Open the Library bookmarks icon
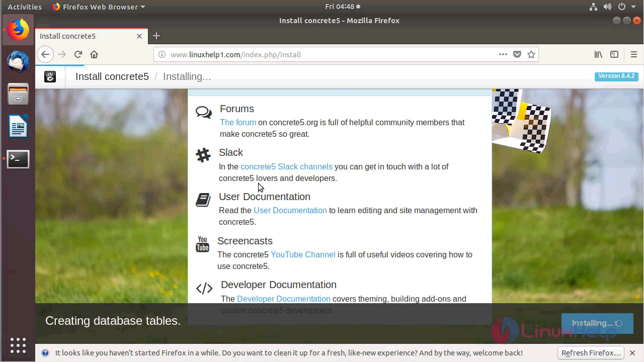This screenshot has height=362, width=644. (598, 54)
